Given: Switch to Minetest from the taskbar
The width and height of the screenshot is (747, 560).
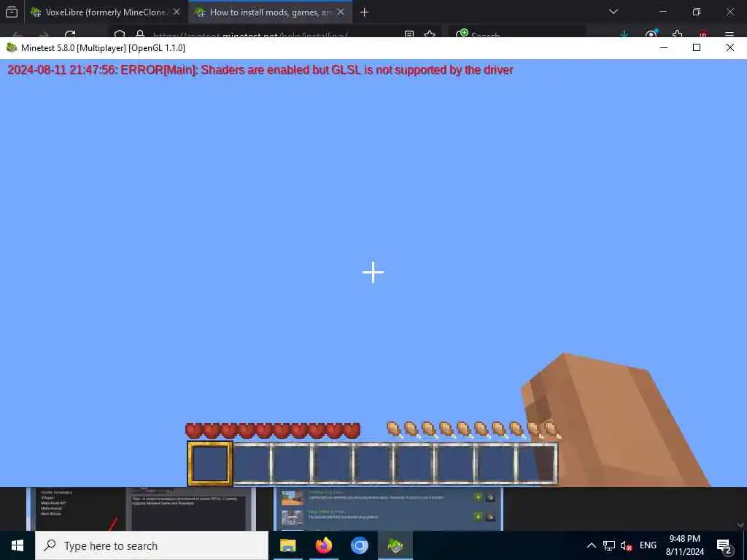Looking at the screenshot, I should click(x=395, y=545).
